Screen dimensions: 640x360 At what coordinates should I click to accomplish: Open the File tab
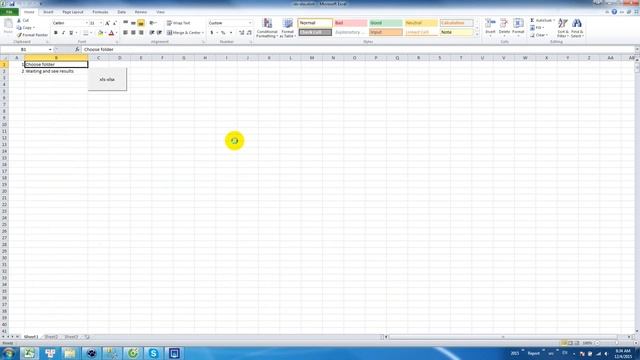[9, 12]
